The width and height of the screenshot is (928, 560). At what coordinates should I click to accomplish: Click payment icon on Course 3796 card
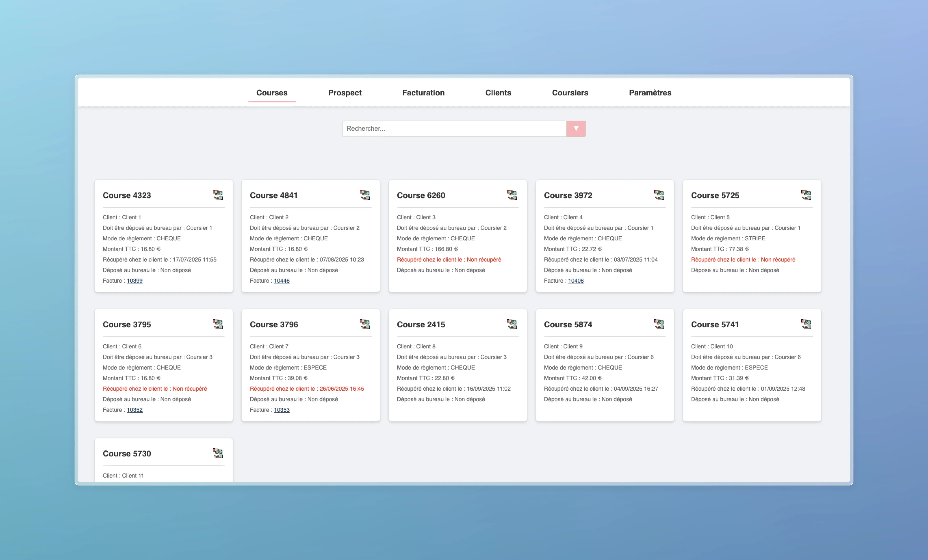pyautogui.click(x=365, y=324)
